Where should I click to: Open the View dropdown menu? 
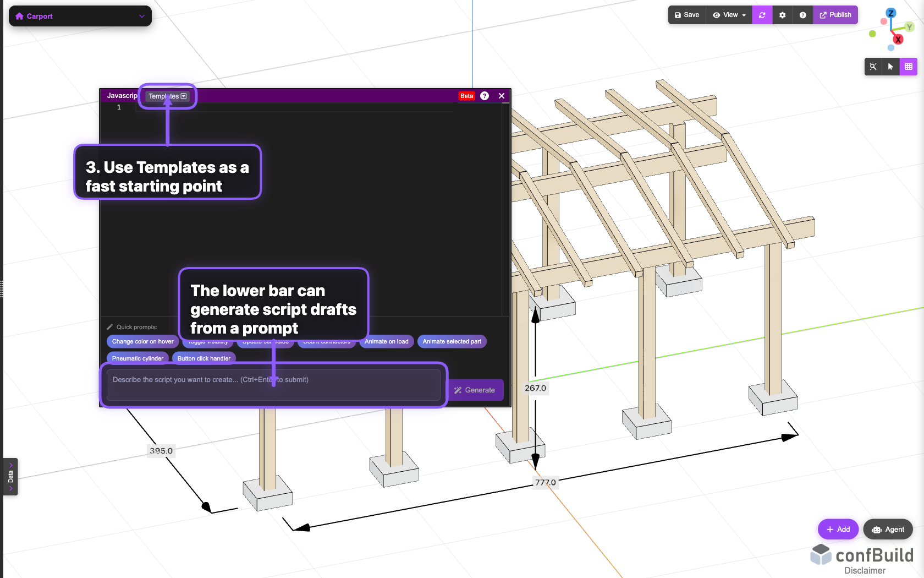pyautogui.click(x=729, y=15)
